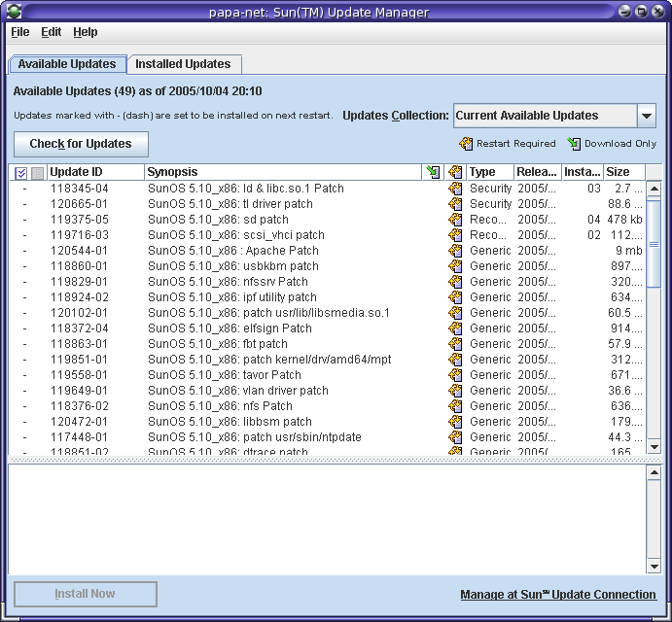Click details pane scroll down arrow
This screenshot has width=672, height=622.
[654, 567]
